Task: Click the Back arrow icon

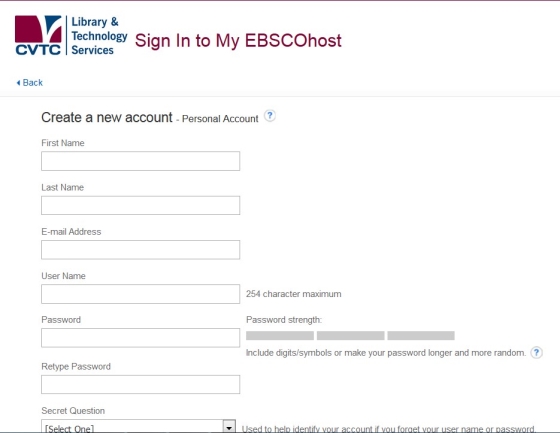Action: [18, 83]
